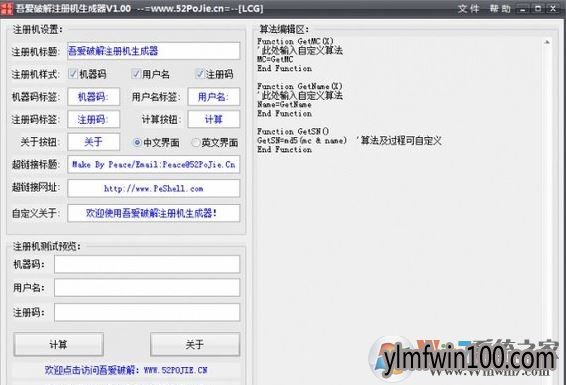Click the 注册机标题 input field
The image size is (566, 385).
point(153,51)
